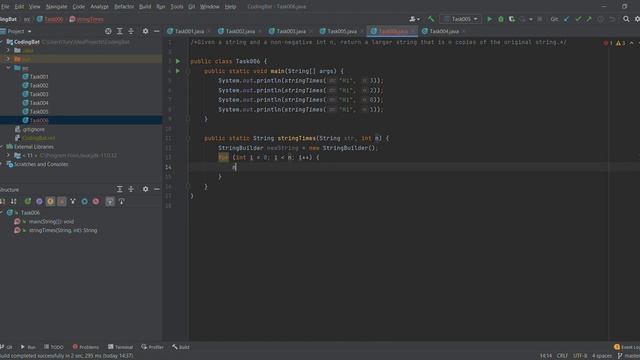Open the Event Log button
The width and height of the screenshot is (640, 360).
point(627,347)
